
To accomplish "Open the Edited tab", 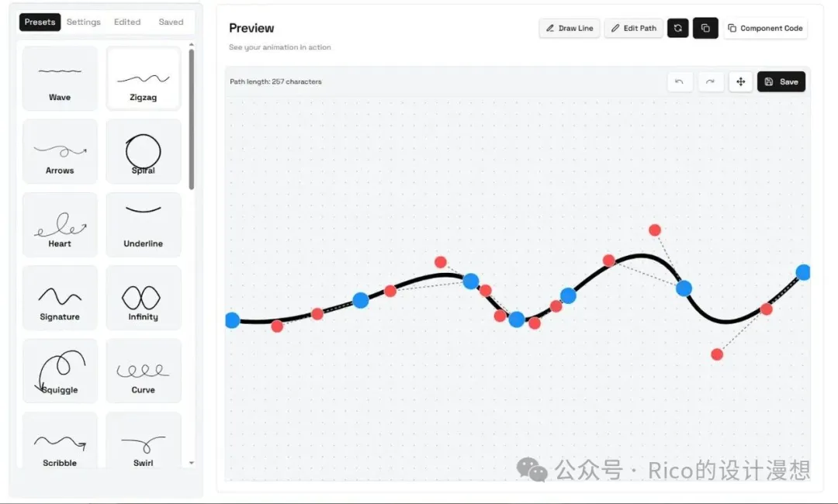I will pyautogui.click(x=127, y=22).
